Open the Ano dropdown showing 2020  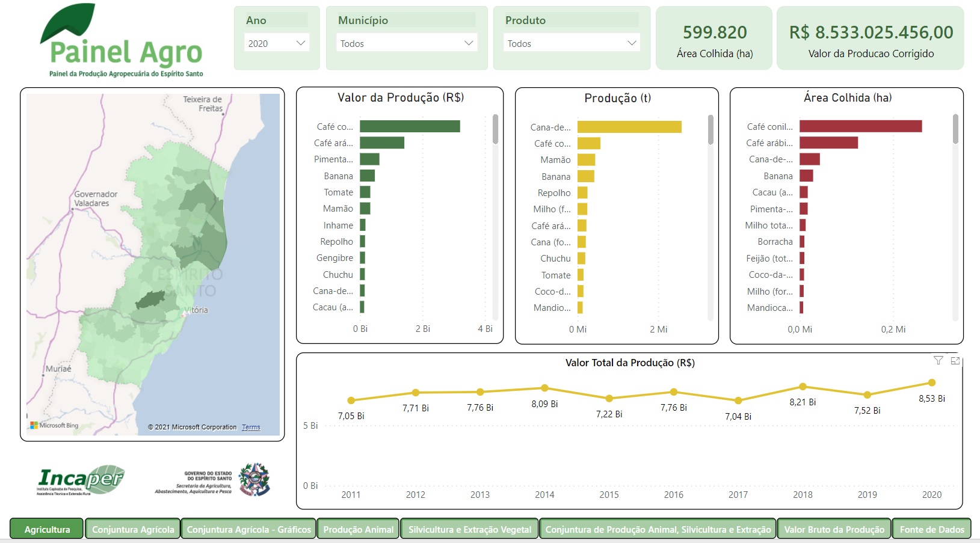coord(277,43)
